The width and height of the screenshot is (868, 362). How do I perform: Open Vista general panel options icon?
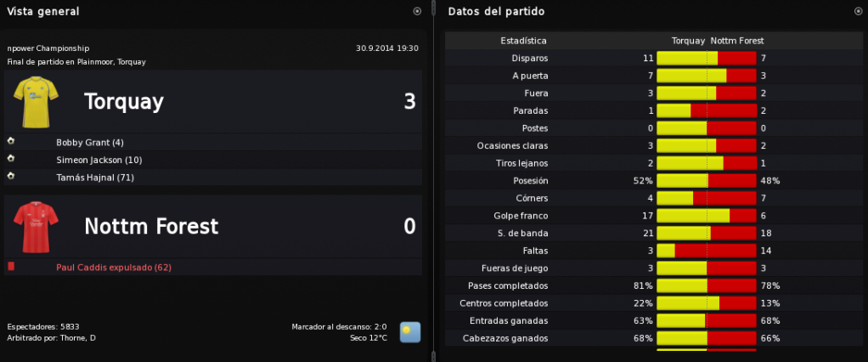[x=417, y=11]
